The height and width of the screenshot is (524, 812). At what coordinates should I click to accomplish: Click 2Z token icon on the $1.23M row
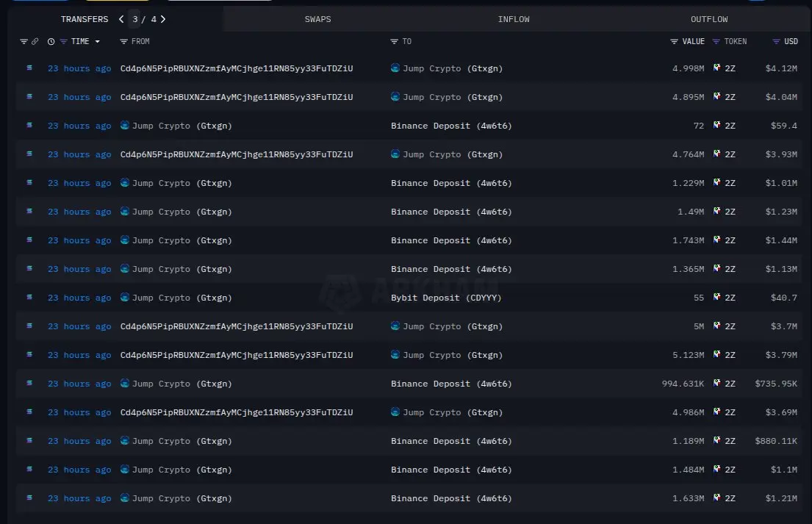pyautogui.click(x=716, y=211)
